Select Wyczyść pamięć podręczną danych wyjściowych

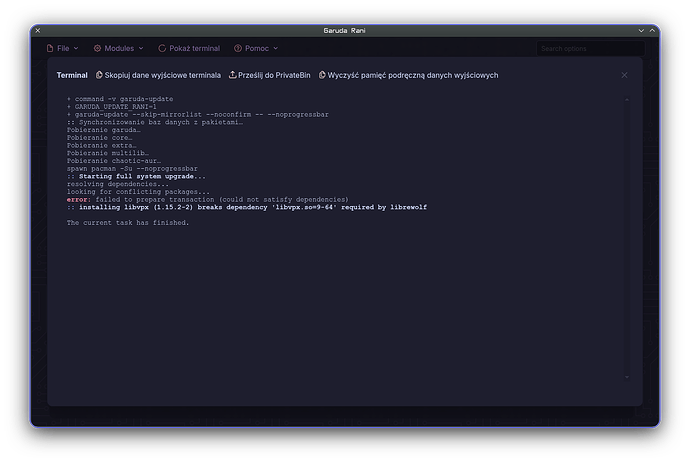[412, 75]
